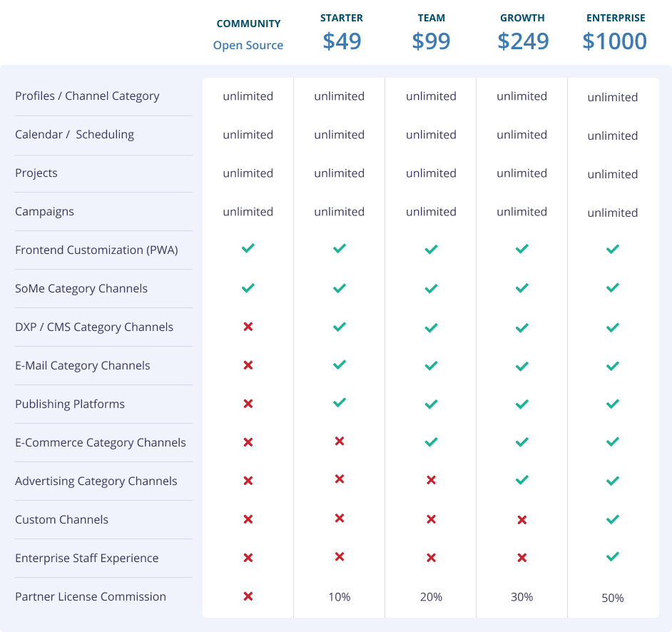This screenshot has width=672, height=632.
Task: Click the Enterprise 50% commission value
Action: click(613, 598)
